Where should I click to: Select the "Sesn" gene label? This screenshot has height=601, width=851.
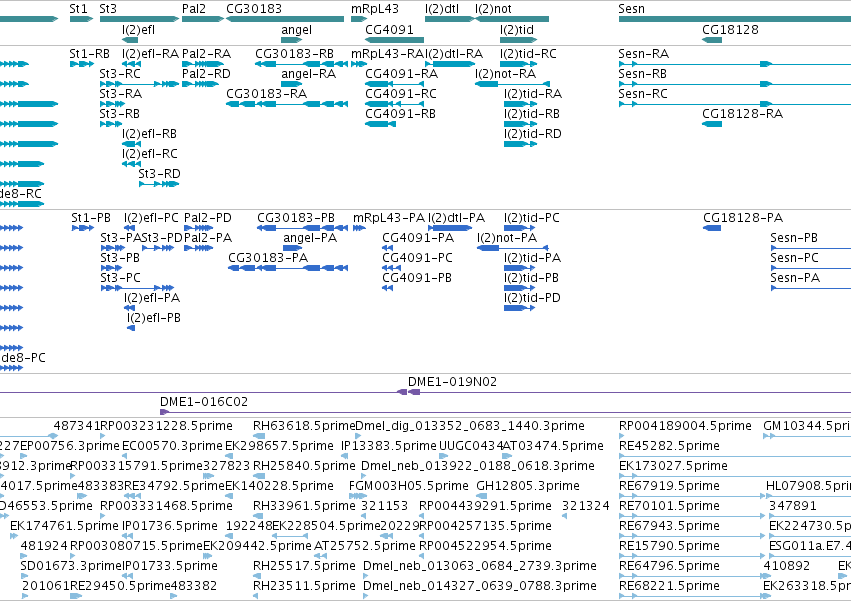[631, 9]
